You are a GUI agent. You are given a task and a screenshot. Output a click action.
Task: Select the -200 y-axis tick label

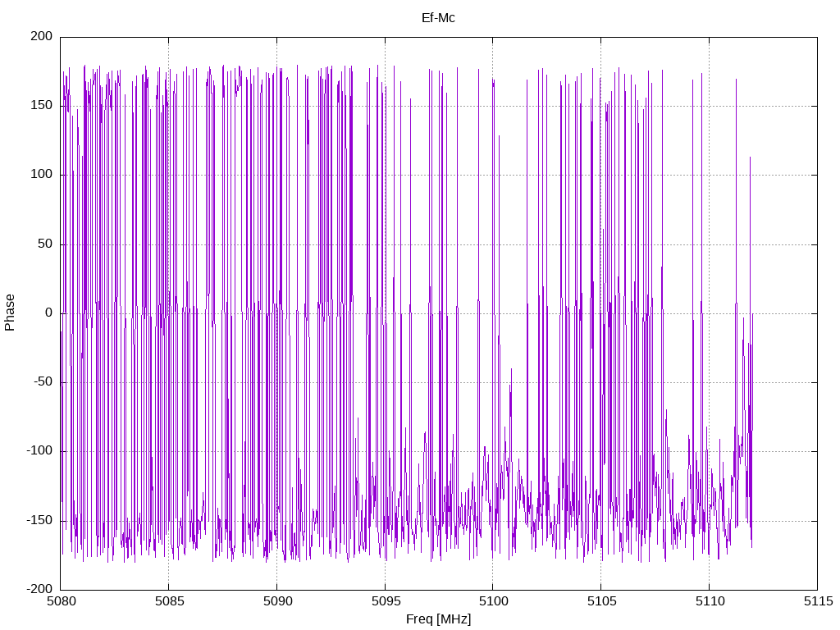(x=39, y=589)
